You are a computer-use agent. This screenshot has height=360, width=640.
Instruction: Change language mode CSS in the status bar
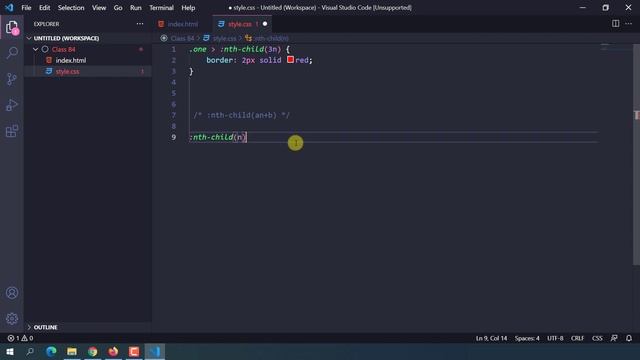pos(597,338)
